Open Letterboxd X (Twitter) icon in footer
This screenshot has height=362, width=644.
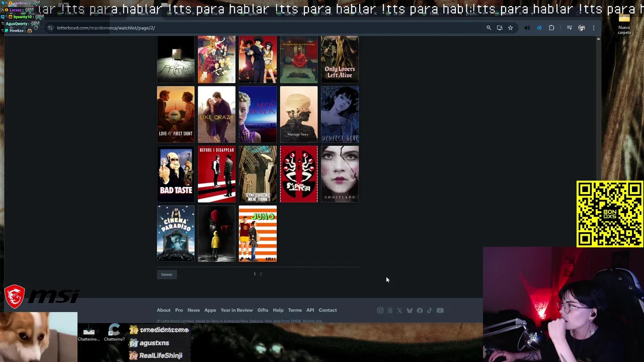click(399, 310)
